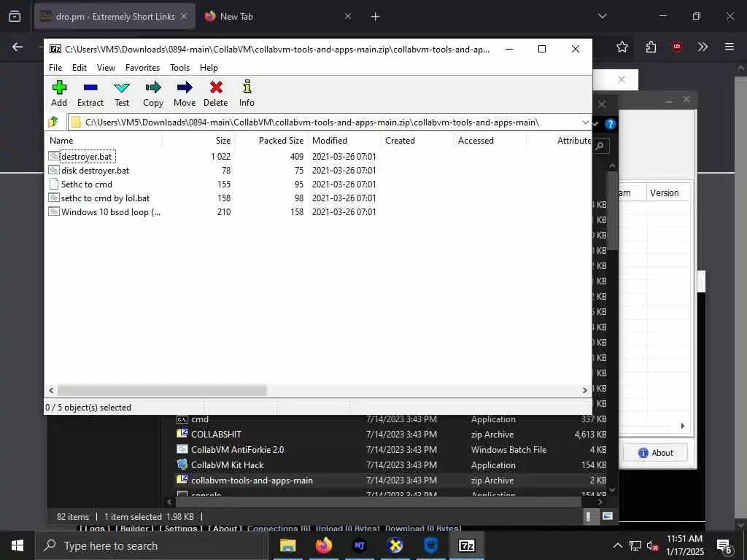Show more toolbar tools chevron
This screenshot has width=747, height=560.
point(703,47)
